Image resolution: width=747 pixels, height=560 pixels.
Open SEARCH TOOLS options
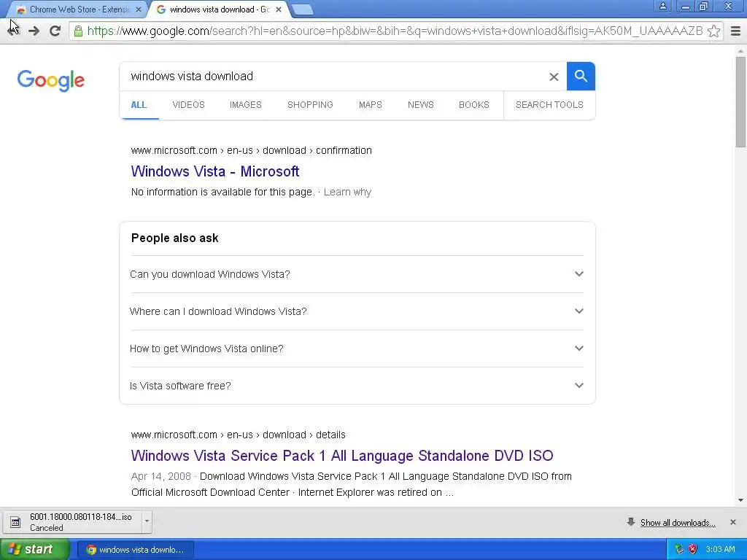[x=549, y=105]
